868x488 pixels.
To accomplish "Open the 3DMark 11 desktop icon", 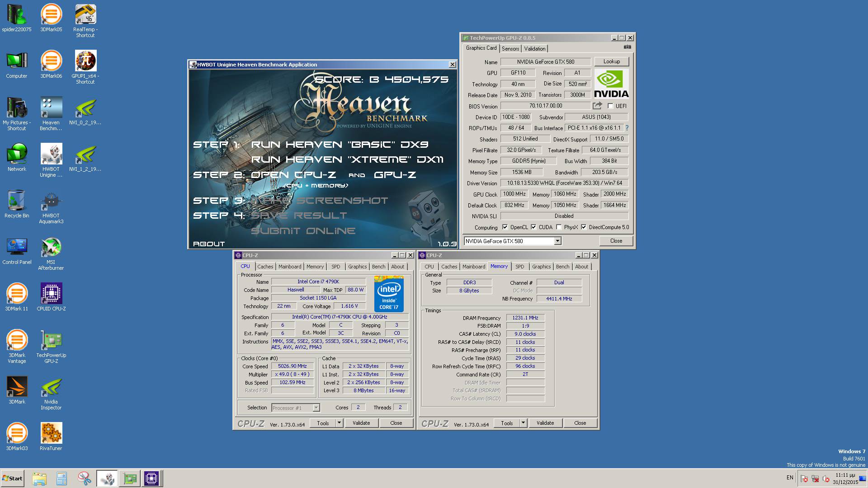I will [x=17, y=297].
